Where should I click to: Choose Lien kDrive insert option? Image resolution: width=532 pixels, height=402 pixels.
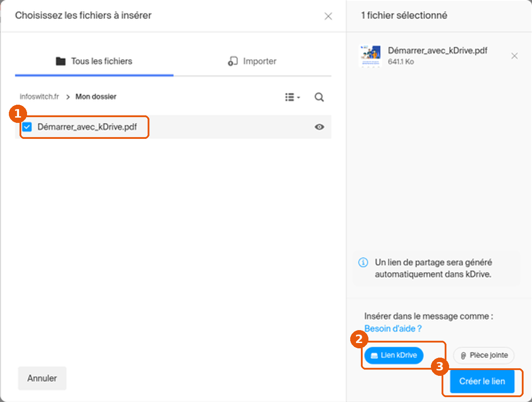394,355
